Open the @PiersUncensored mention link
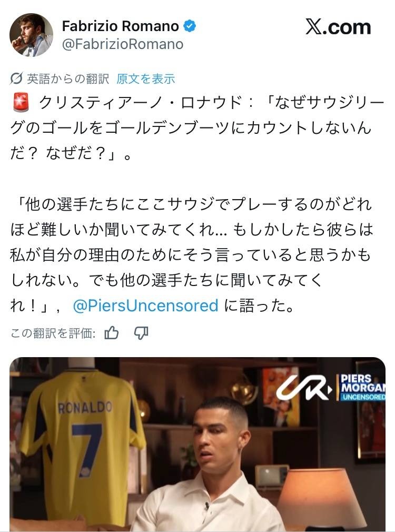This screenshot has width=395, height=532. point(145,306)
